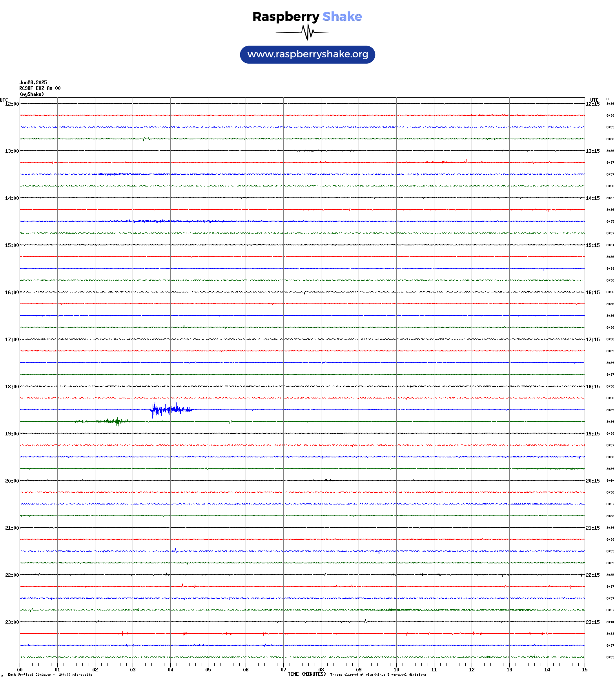Screen dimensions: 616x680
Task: Click the 12 minute tick label
Action: 472,670
